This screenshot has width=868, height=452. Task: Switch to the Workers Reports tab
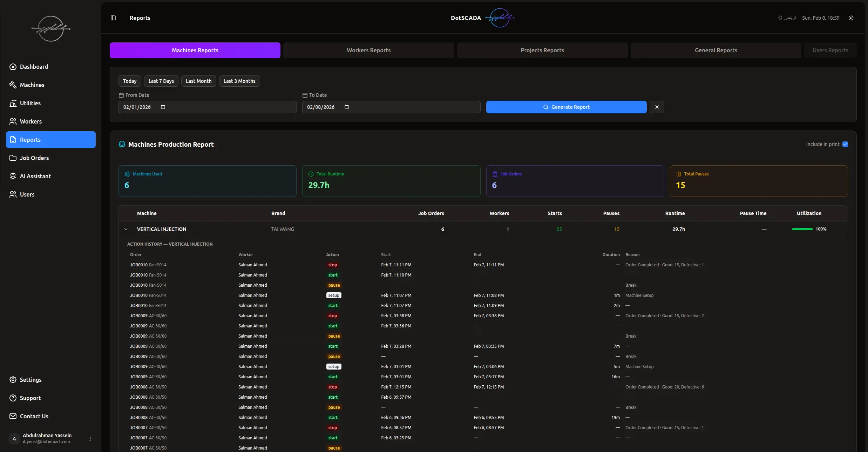pos(368,50)
